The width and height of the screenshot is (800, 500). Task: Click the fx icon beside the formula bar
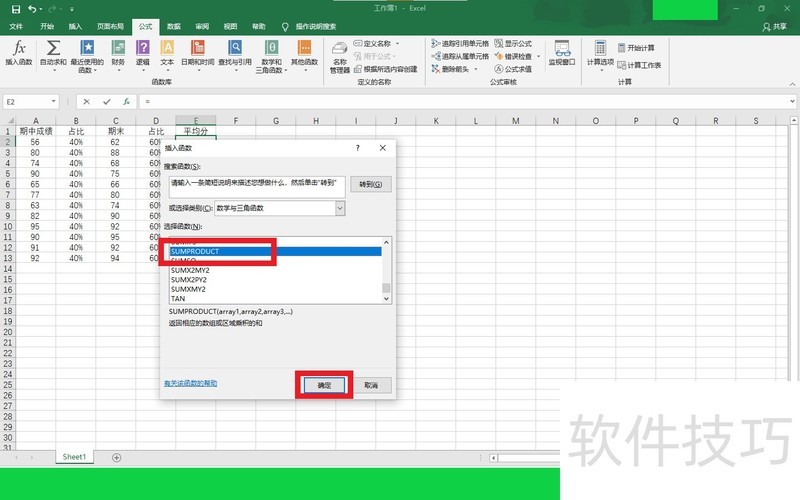126,102
